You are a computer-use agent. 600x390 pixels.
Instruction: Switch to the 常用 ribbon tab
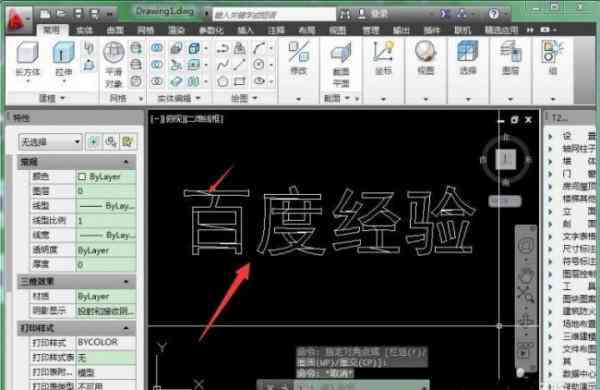pos(52,30)
